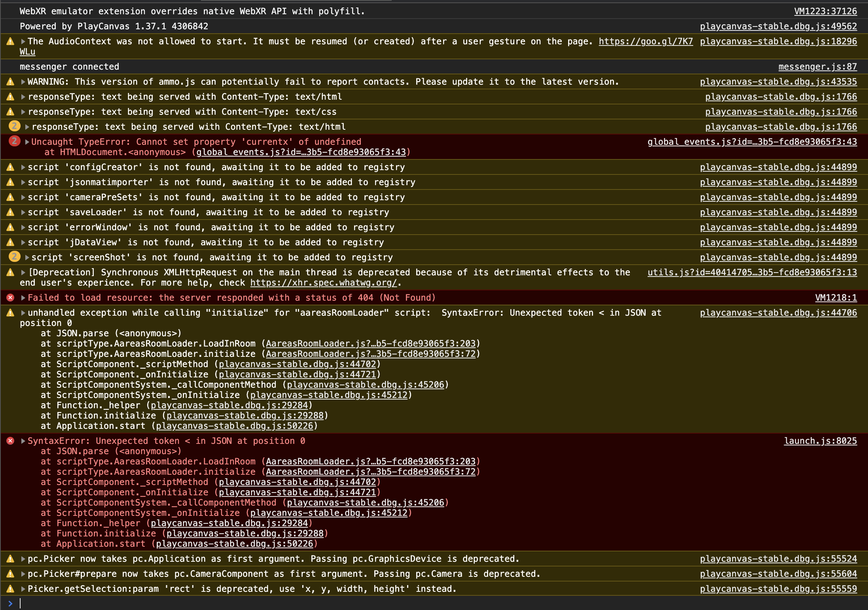Screen dimensions: 868x610
Task: Open launch.js:8025 source link
Action: point(820,441)
